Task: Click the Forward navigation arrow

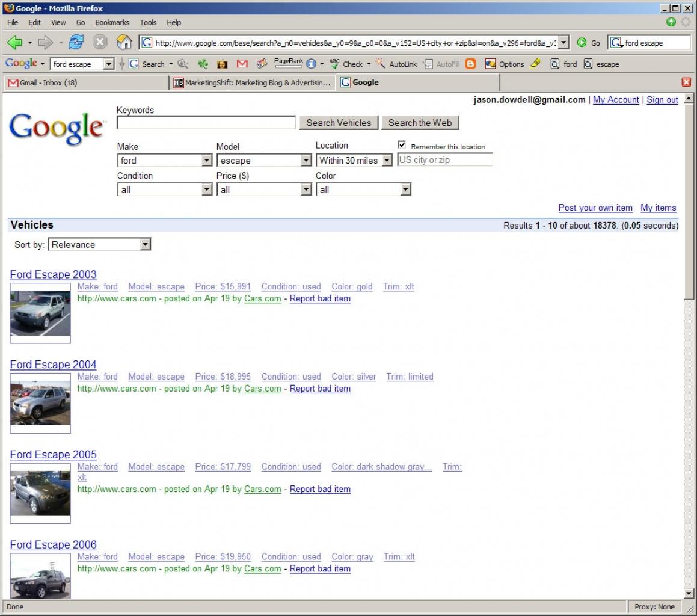Action: (45, 43)
